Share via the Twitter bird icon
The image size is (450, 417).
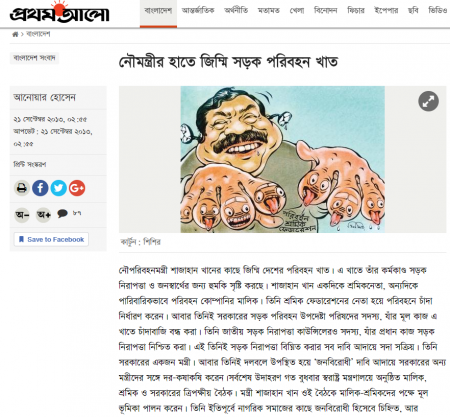(x=59, y=188)
